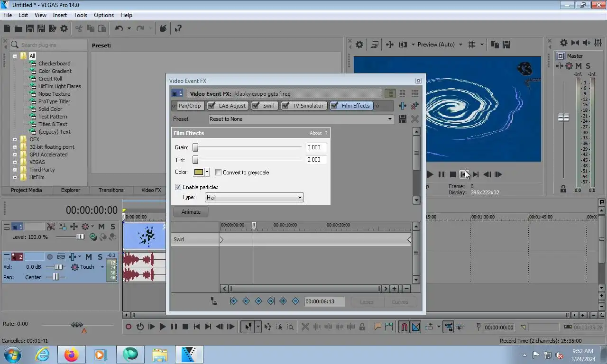
Task: Toggle Automatic Crossfades icon in the bottom toolbar
Action: 416,327
